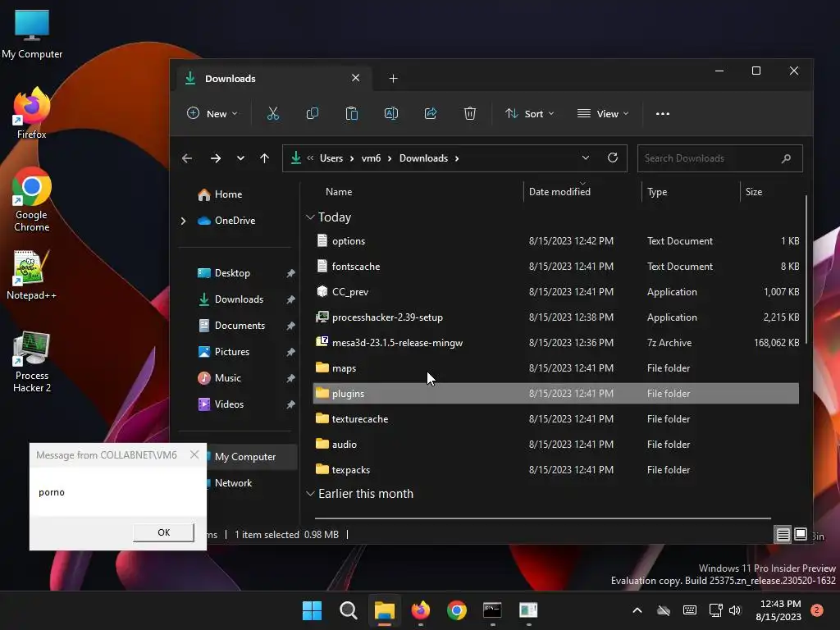Click OK in the message dialog
The image size is (840, 630).
163,532
